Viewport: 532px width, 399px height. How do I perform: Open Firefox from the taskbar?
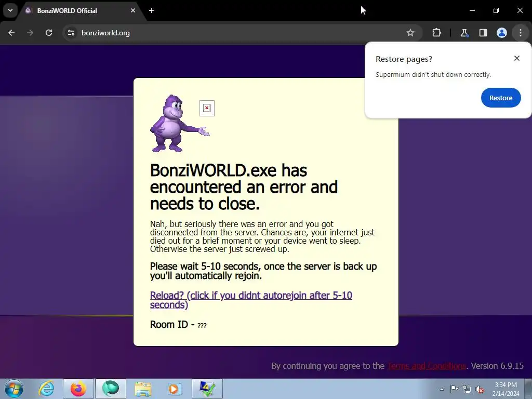click(x=78, y=389)
